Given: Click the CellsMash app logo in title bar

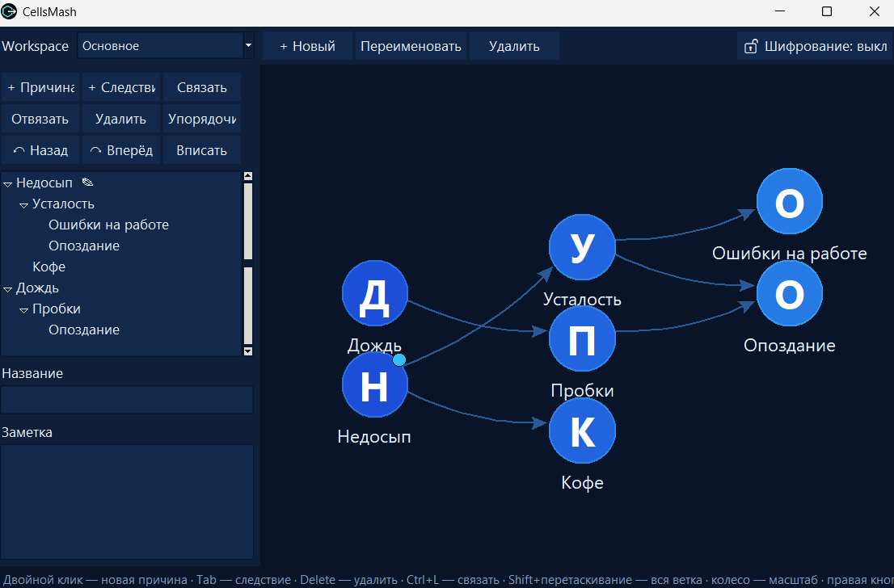Looking at the screenshot, I should [9, 11].
